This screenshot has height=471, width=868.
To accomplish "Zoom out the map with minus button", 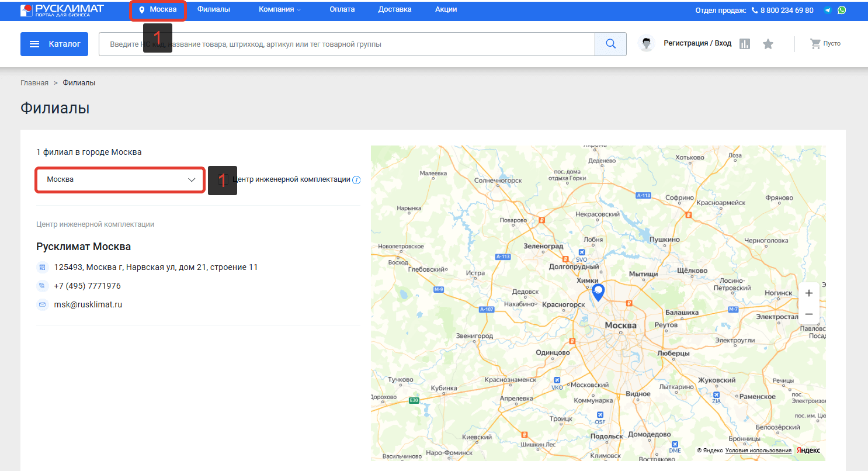I will (809, 314).
